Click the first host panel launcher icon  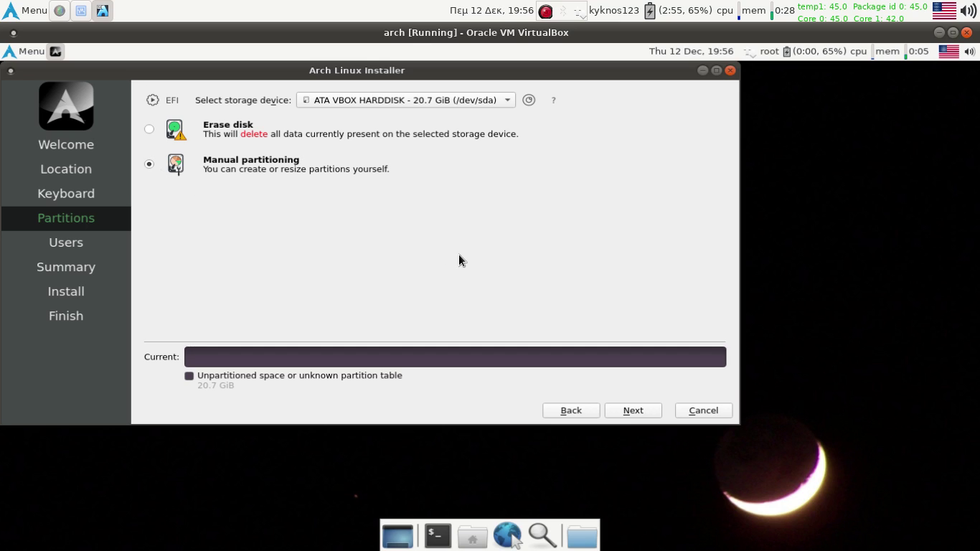click(x=60, y=11)
